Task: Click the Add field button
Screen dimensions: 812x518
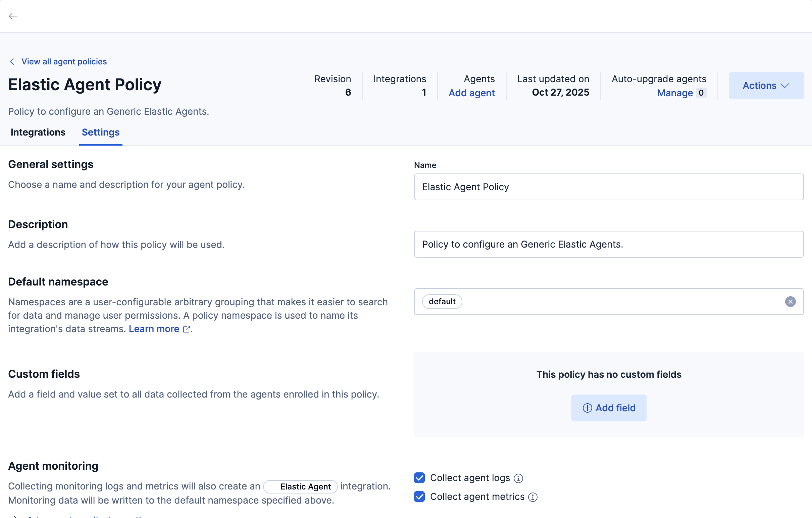Action: click(609, 408)
